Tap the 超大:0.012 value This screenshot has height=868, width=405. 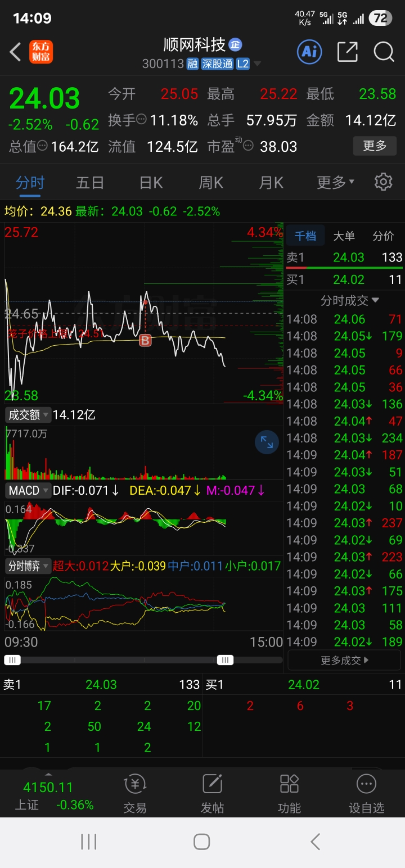(80, 566)
